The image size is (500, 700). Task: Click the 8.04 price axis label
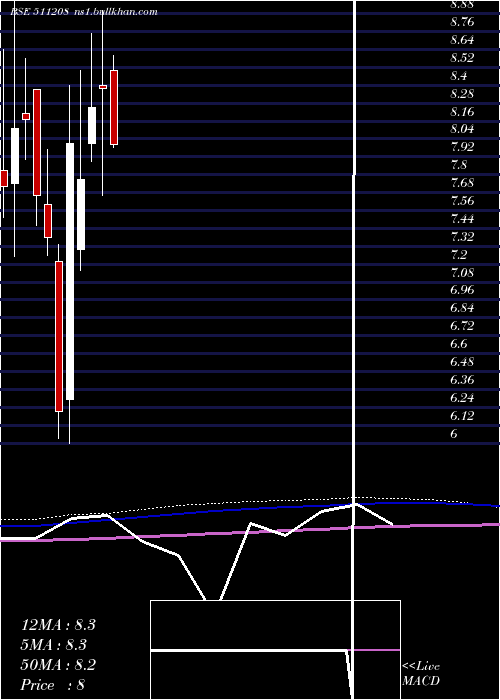[x=462, y=129]
